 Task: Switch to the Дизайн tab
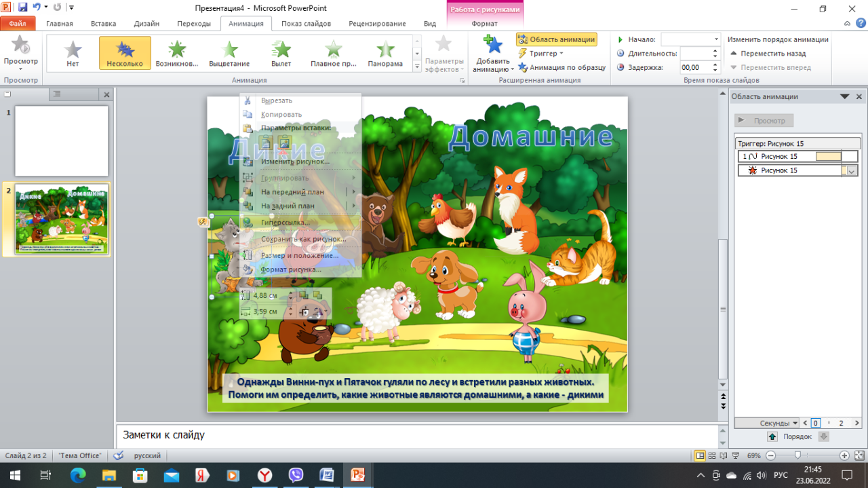(146, 23)
